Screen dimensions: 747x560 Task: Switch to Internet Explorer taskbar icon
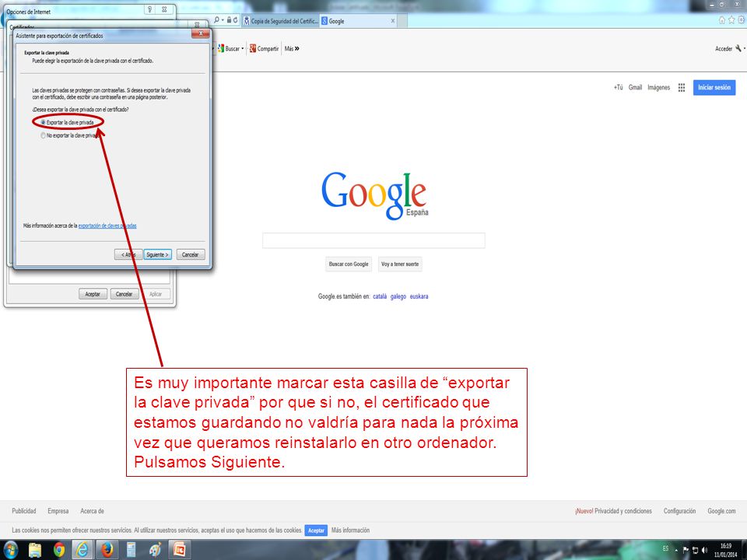point(83,550)
